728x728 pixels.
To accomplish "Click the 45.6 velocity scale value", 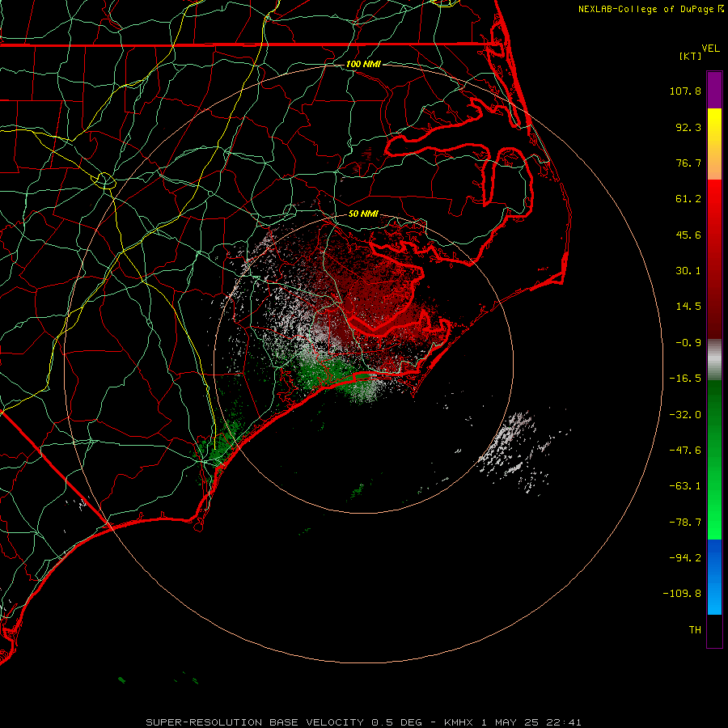I will (688, 235).
